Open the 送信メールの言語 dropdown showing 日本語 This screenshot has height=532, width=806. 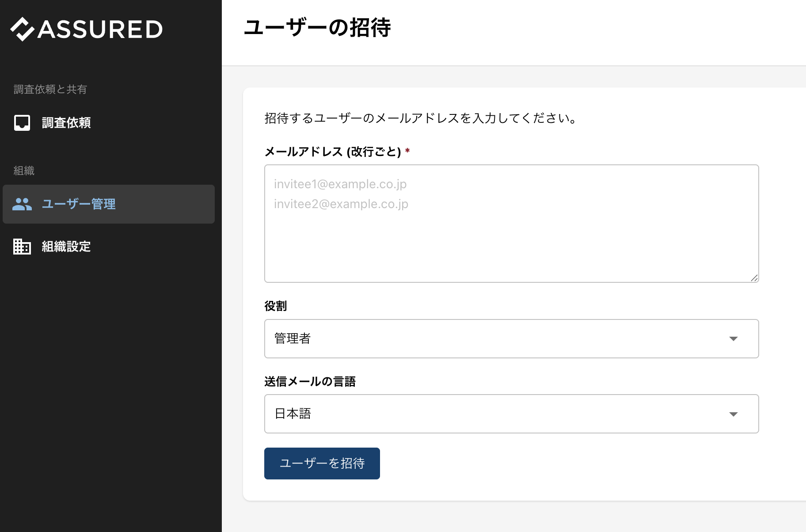click(x=512, y=414)
